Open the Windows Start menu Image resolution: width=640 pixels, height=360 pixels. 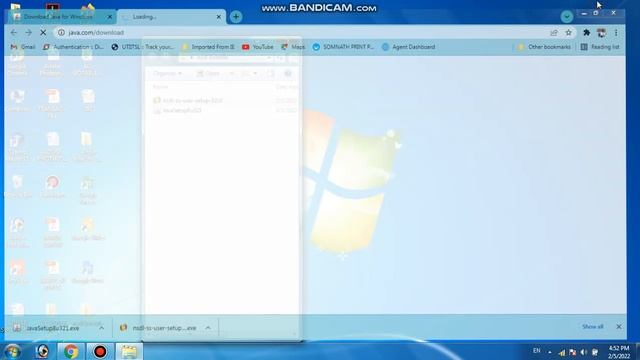[x=13, y=351]
